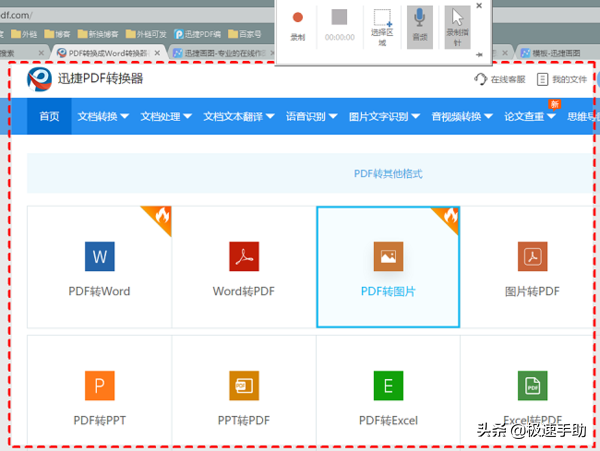The height and width of the screenshot is (451, 600).
Task: Click the PDF转PPT label text
Action: tap(99, 420)
